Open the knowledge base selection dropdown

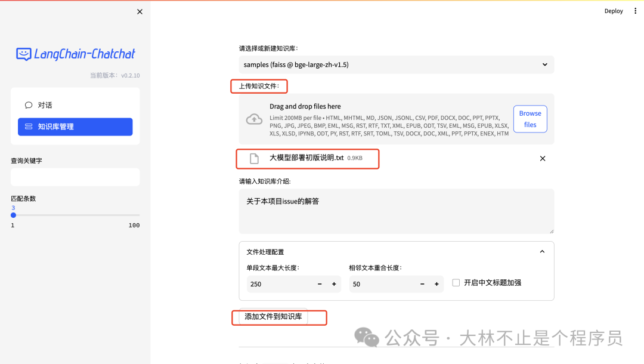[x=397, y=64]
